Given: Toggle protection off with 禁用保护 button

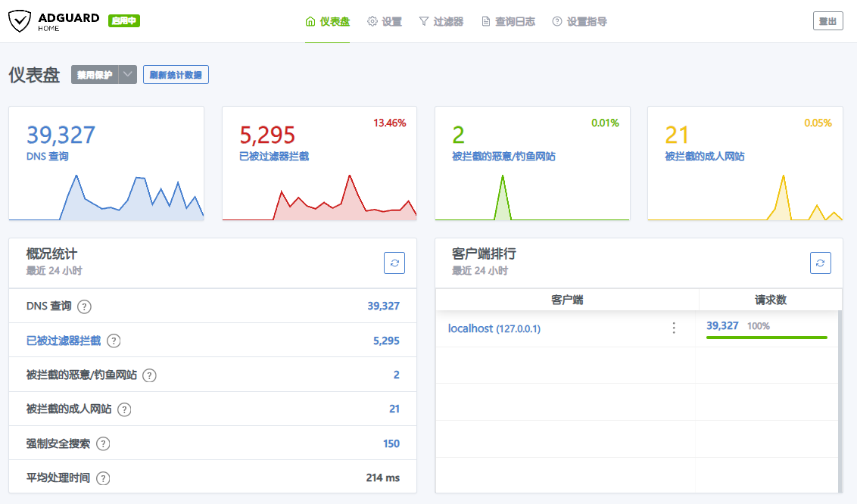Looking at the screenshot, I should pyautogui.click(x=95, y=75).
